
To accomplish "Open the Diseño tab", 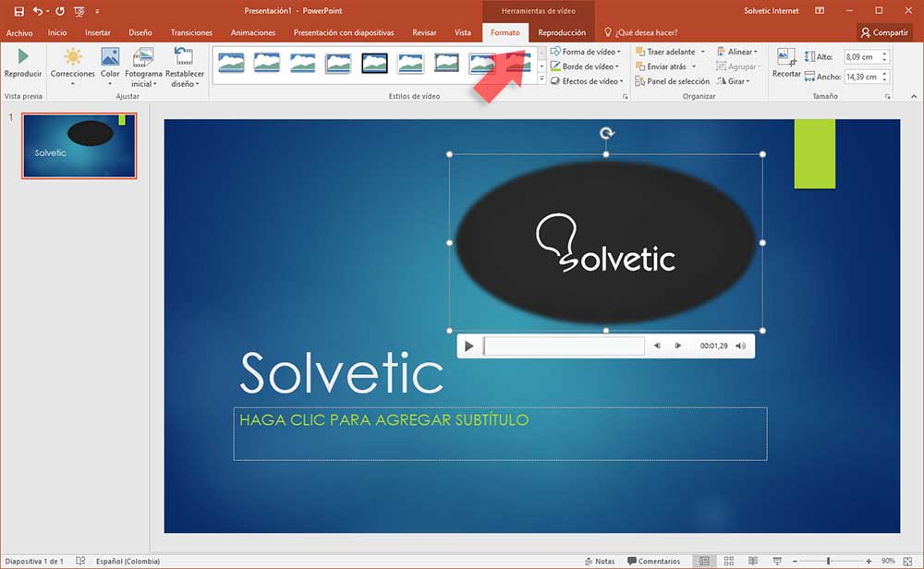I will click(140, 32).
